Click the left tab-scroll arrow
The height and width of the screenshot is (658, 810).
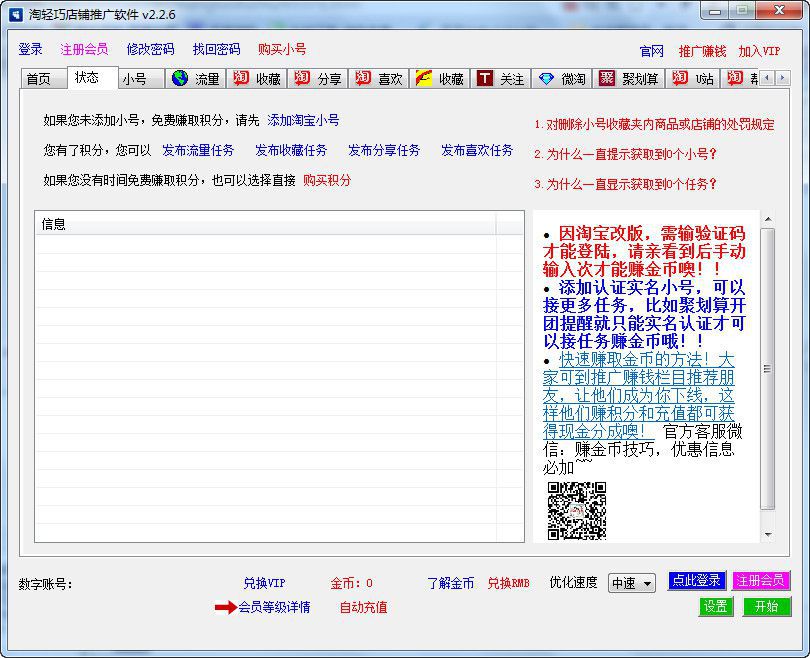(x=766, y=77)
